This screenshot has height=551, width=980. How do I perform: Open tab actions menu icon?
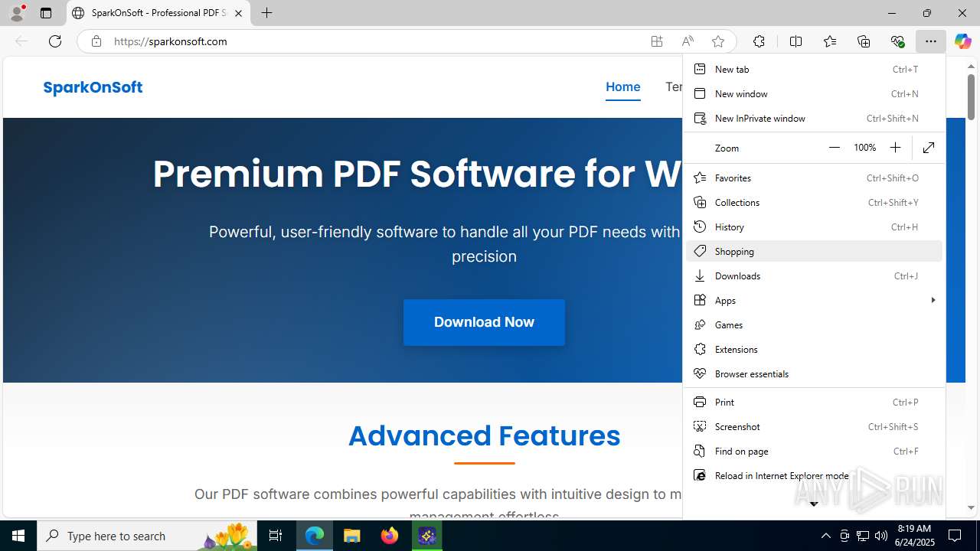46,13
